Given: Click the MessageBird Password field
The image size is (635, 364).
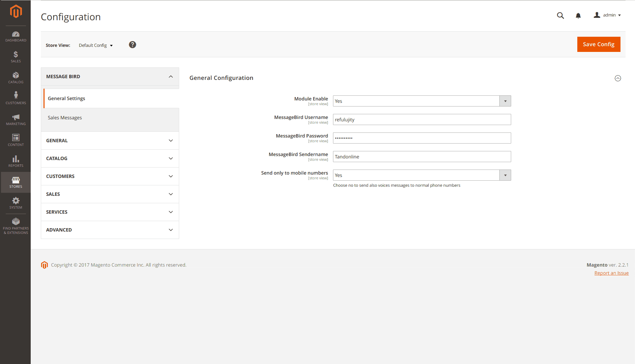Looking at the screenshot, I should (x=422, y=138).
